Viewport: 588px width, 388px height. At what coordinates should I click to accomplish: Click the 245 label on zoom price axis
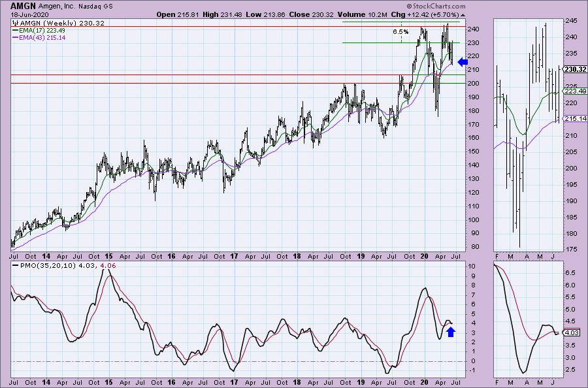[570, 21]
